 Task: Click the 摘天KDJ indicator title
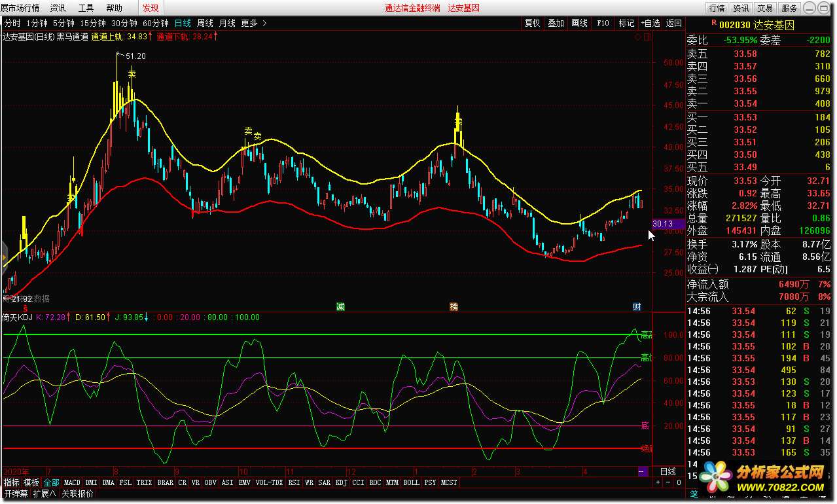(17, 317)
